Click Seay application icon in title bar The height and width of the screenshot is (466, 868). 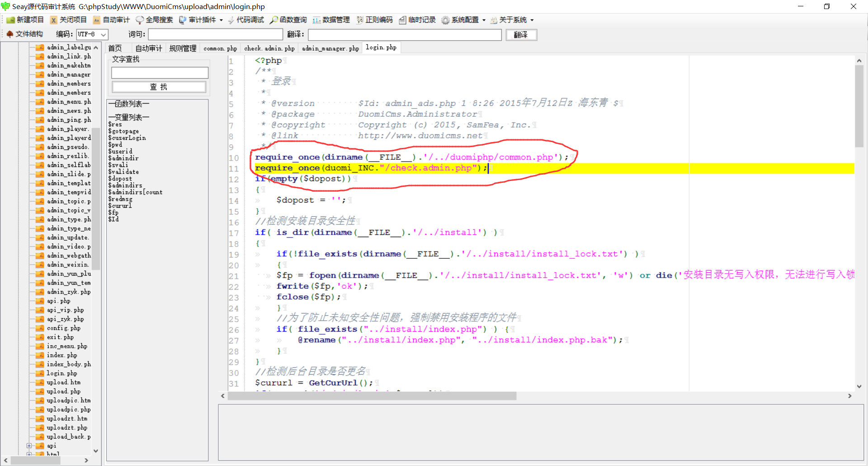[5, 6]
